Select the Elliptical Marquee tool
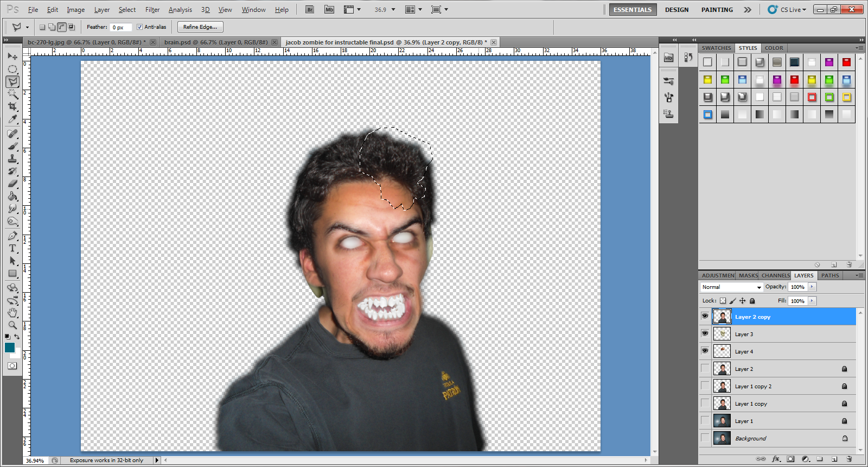Image resolution: width=868 pixels, height=467 pixels. pos(12,69)
